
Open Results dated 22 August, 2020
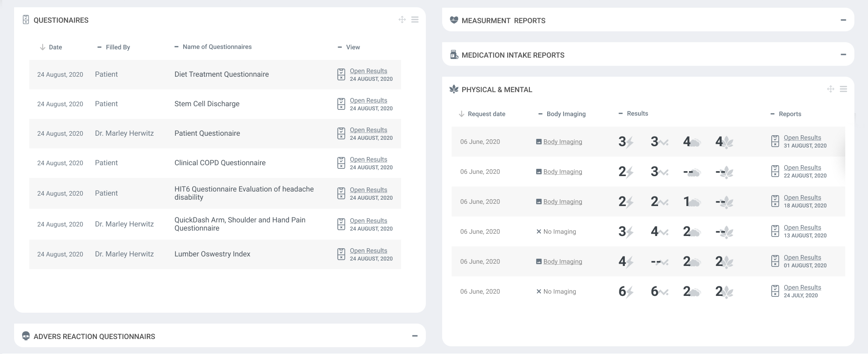point(803,167)
